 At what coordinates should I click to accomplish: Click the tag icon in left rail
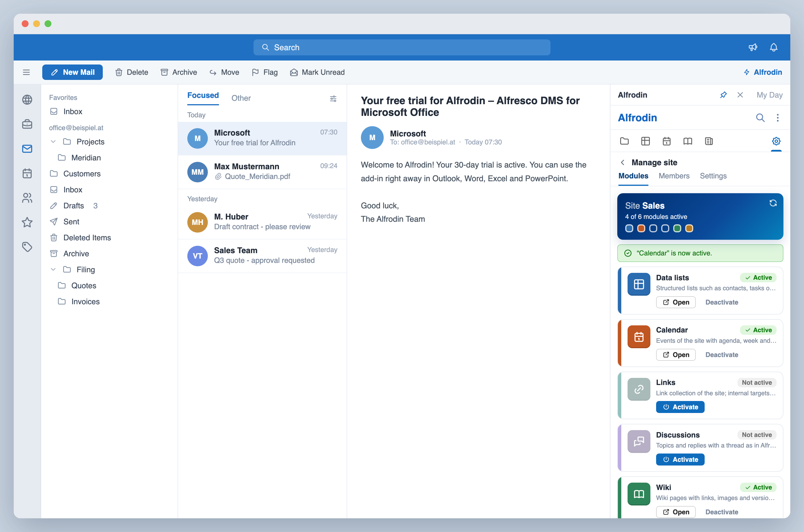[x=27, y=247]
